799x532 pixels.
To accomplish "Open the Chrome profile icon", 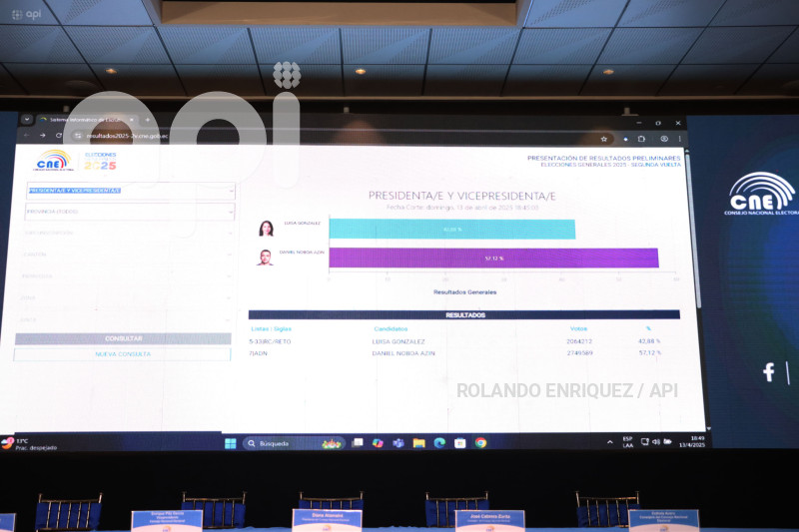I will (664, 139).
